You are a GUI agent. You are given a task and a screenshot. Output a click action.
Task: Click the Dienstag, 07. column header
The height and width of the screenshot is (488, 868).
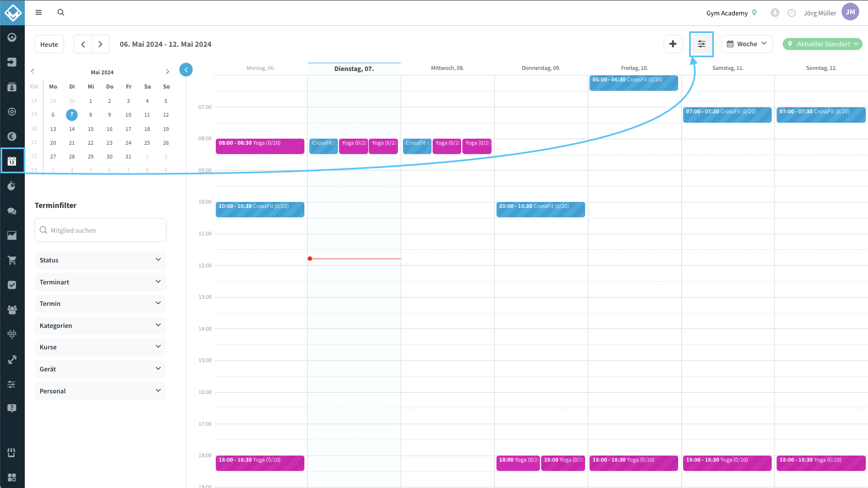click(354, 69)
